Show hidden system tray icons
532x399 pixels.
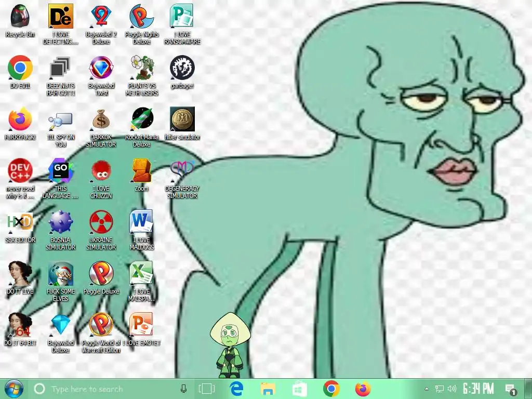coord(427,389)
